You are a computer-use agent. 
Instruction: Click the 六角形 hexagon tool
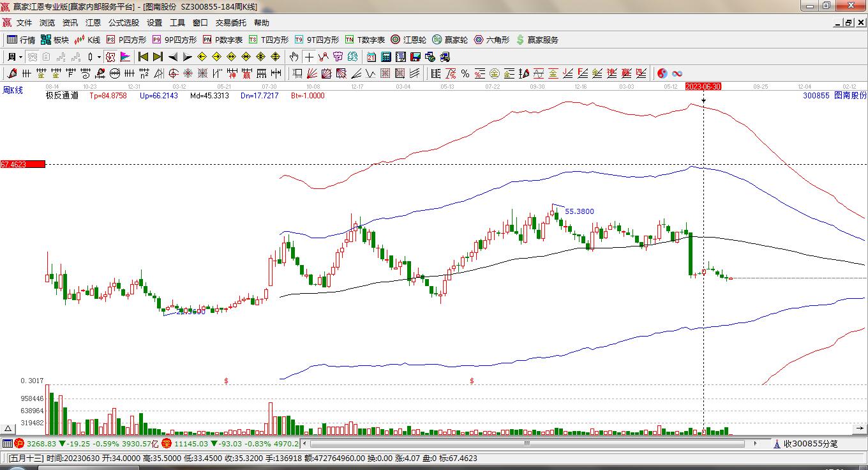coord(491,40)
